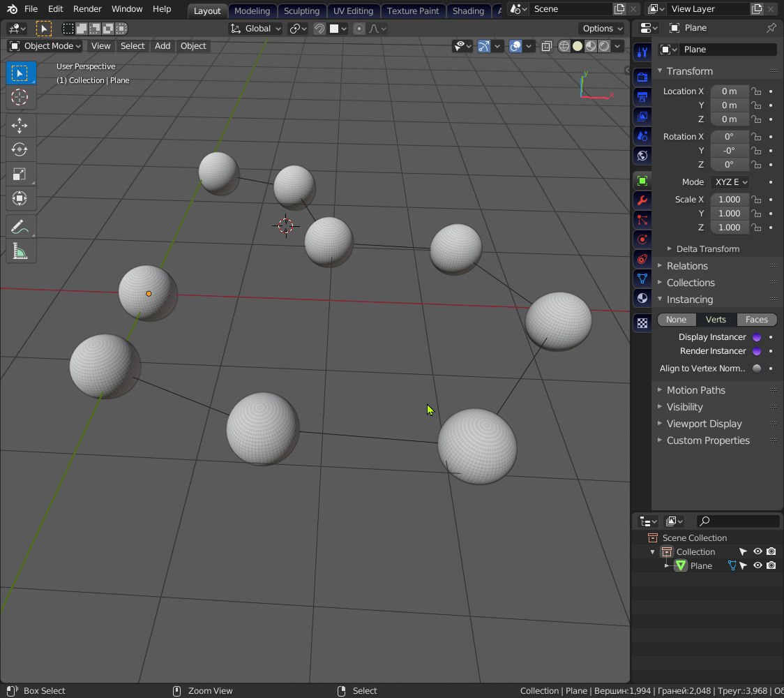Toggle Plane visibility eye in outliner
This screenshot has width=784, height=698.
click(x=758, y=565)
